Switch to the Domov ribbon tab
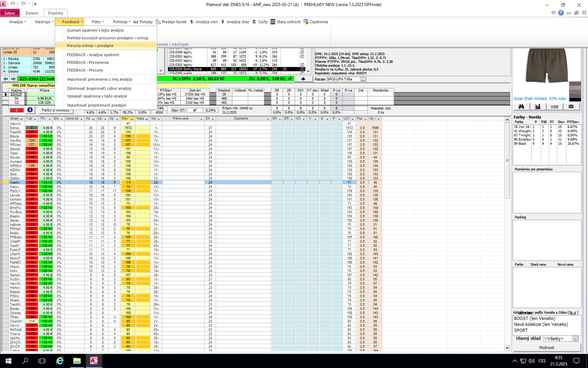This screenshot has height=368, width=588. pyautogui.click(x=32, y=13)
